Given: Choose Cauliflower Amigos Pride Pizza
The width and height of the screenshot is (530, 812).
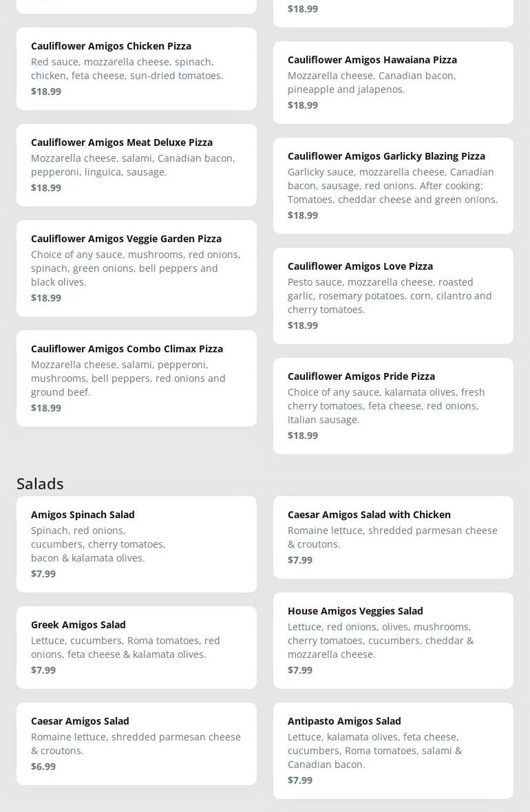Looking at the screenshot, I should [393, 406].
